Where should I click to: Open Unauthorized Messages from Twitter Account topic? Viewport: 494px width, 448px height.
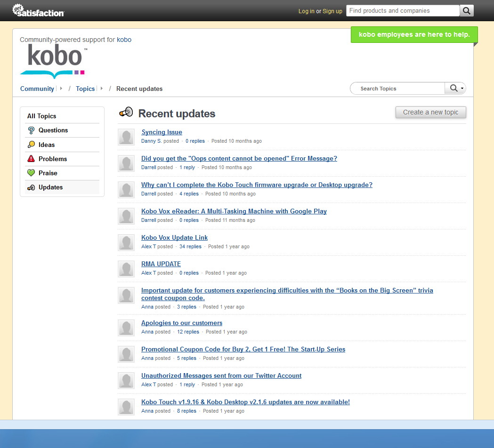(221, 375)
